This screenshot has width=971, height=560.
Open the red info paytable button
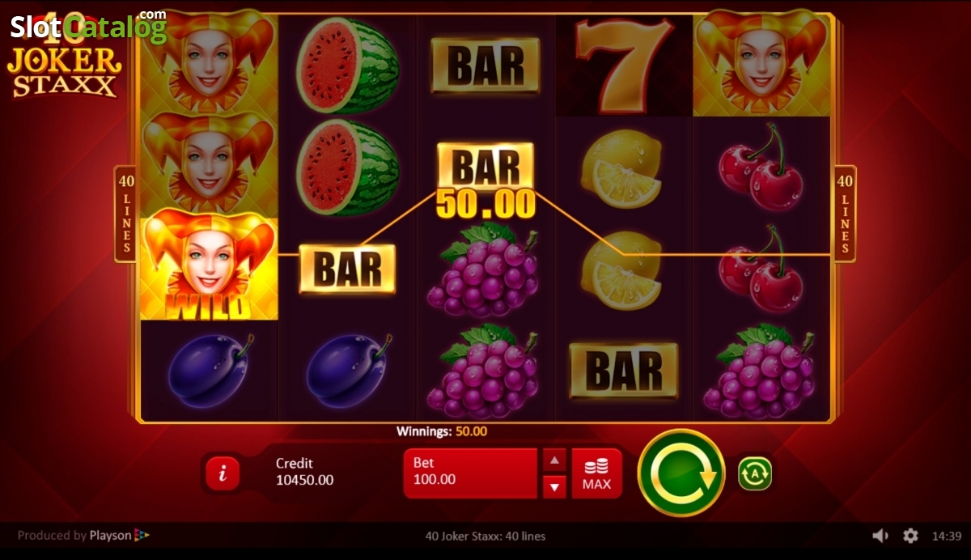223,473
